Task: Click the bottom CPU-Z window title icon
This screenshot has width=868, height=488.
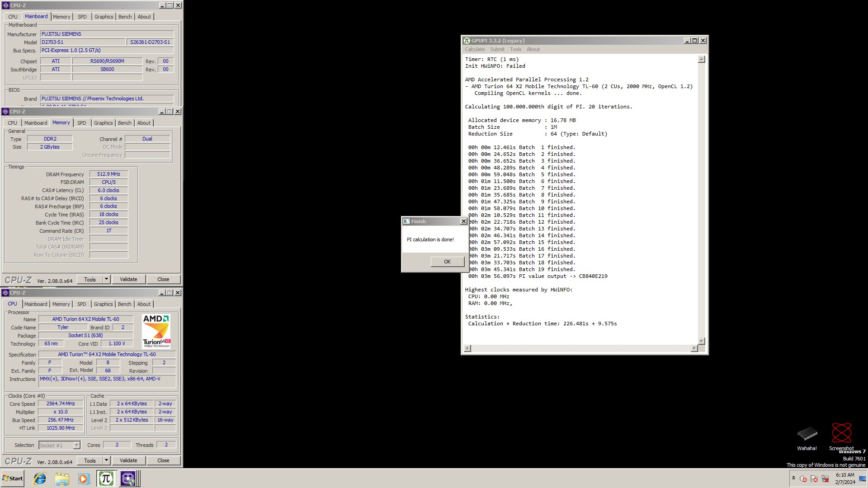Action: (x=6, y=293)
